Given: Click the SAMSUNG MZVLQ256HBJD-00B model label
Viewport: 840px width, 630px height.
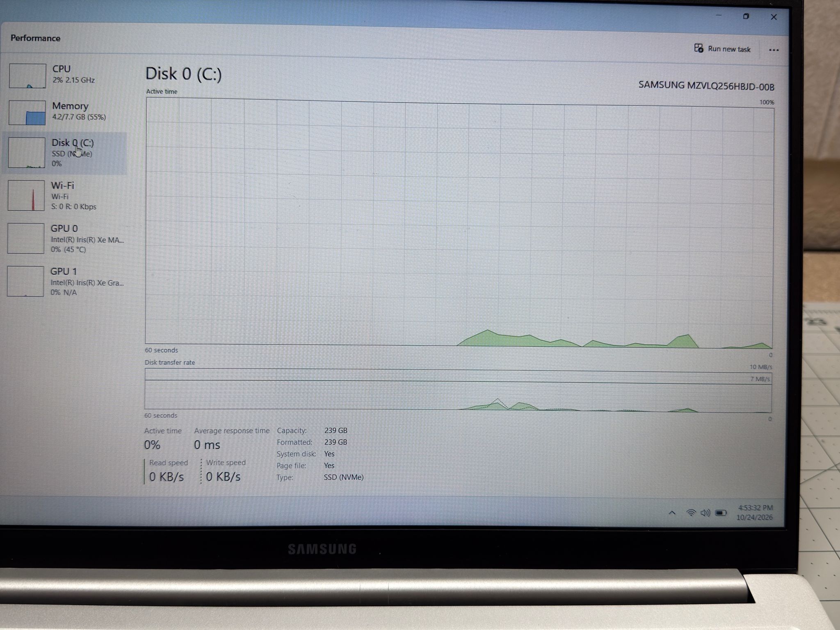Looking at the screenshot, I should pyautogui.click(x=706, y=86).
